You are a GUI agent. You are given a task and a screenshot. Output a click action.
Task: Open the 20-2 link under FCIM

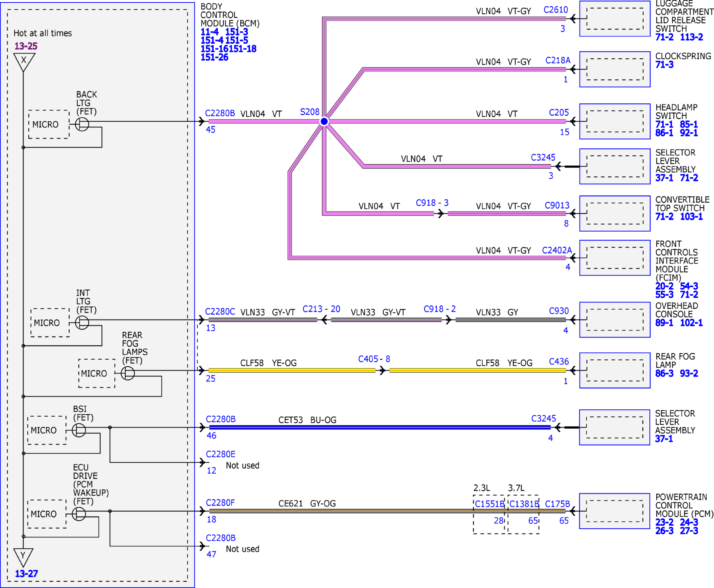[664, 286]
